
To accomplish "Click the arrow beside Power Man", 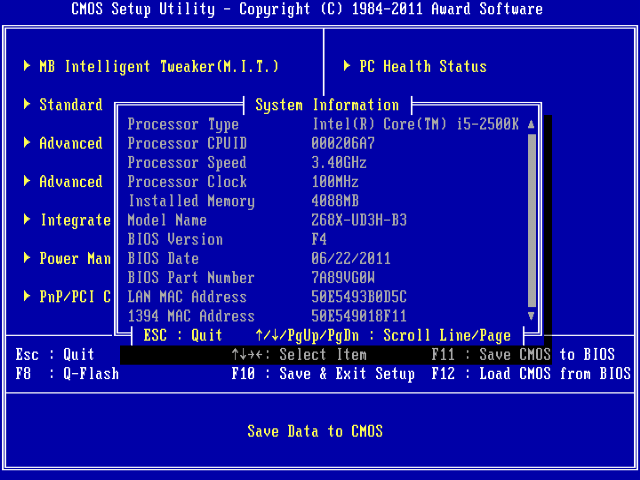I will click(x=27, y=258).
